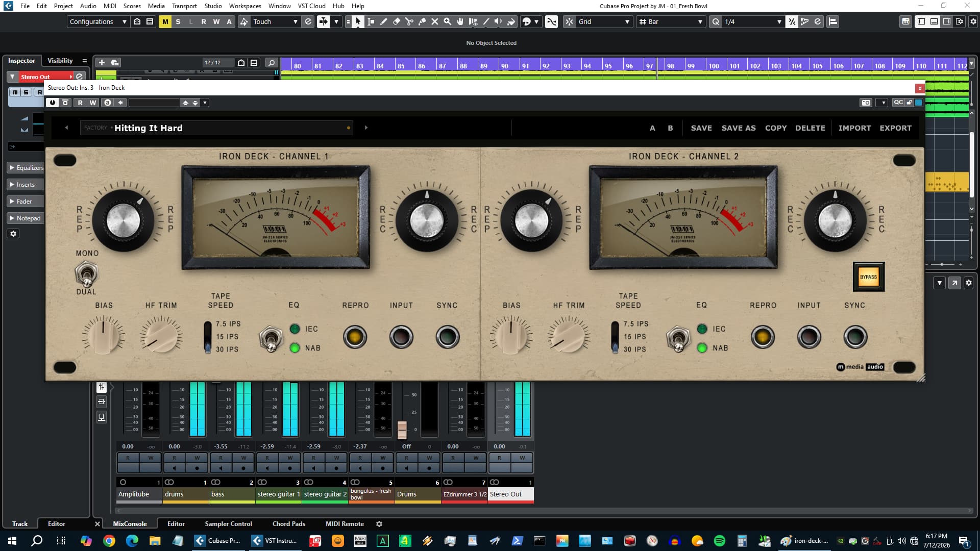Switch to the Chord Pads tab
The width and height of the screenshot is (980, 551).
pos(288,523)
